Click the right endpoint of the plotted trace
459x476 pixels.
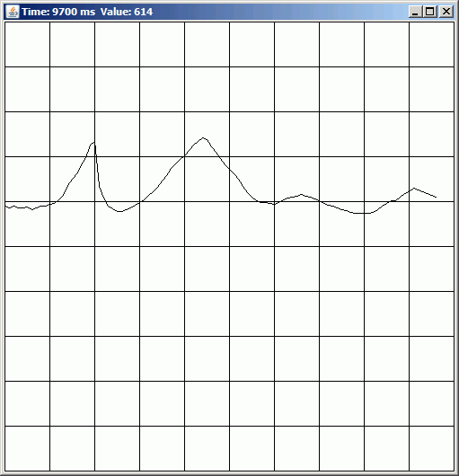(437, 197)
